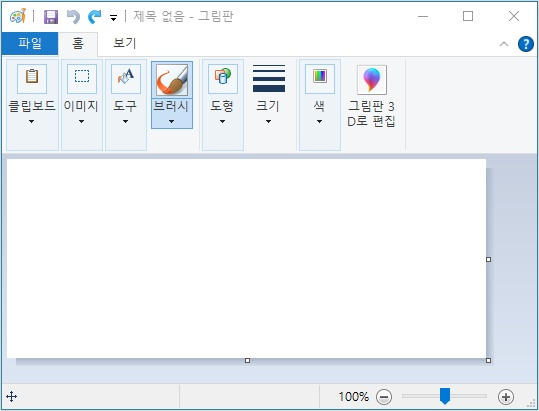Open the 파일 menu

[30, 44]
